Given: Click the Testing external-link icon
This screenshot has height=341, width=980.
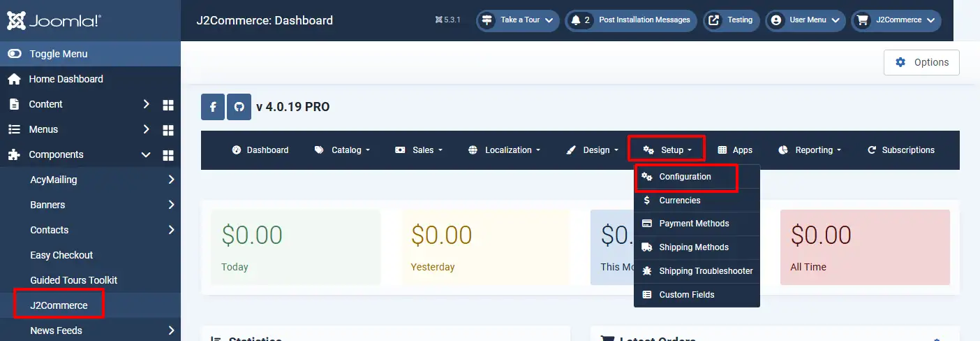Looking at the screenshot, I should [714, 20].
